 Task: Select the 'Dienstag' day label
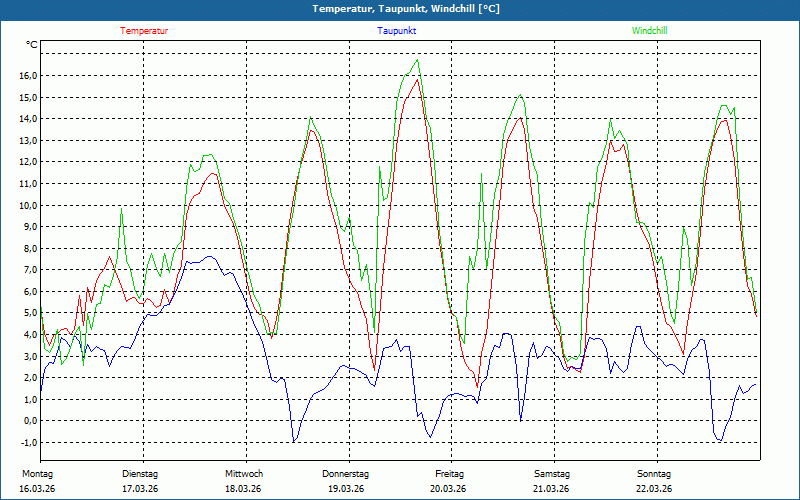140,473
